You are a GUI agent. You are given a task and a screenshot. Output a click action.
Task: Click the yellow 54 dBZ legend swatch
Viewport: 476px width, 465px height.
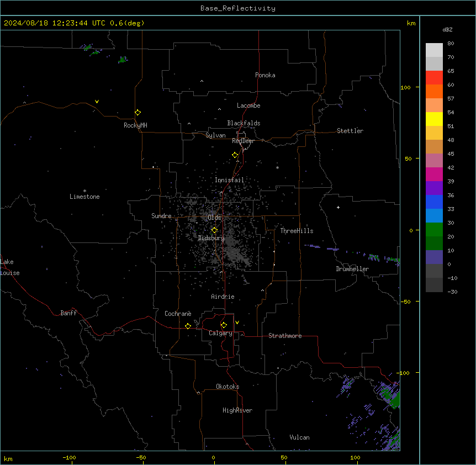click(434, 119)
